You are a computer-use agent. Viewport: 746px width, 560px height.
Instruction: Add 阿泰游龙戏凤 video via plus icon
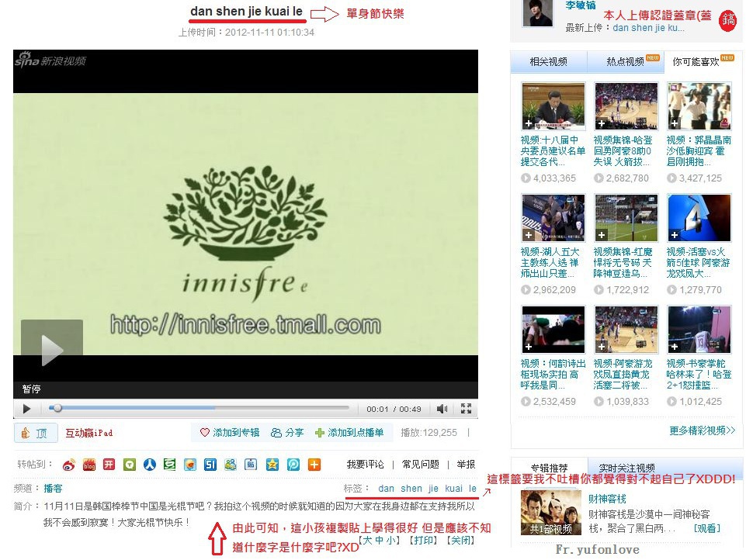[x=602, y=347]
